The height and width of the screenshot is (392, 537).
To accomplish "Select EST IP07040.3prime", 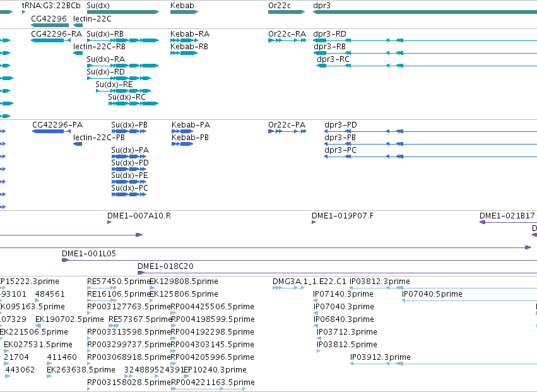I will point(344,307).
